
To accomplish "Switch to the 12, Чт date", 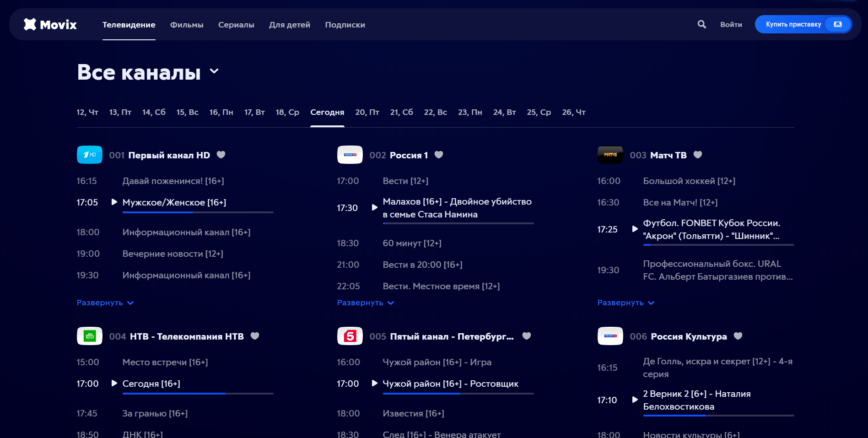I will (x=87, y=112).
